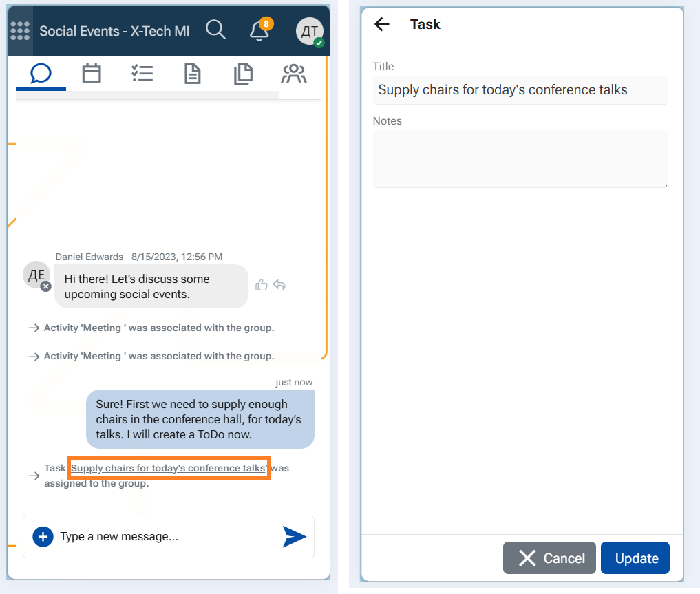Open the calendar tab icon

pos(92,73)
